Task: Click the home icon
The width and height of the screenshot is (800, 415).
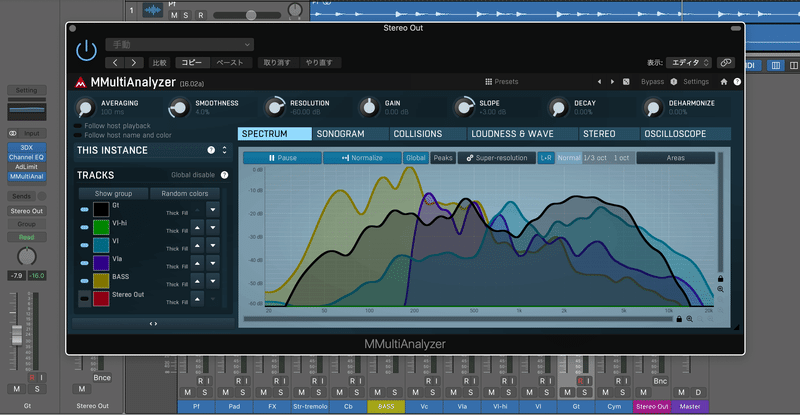Action: tap(723, 82)
